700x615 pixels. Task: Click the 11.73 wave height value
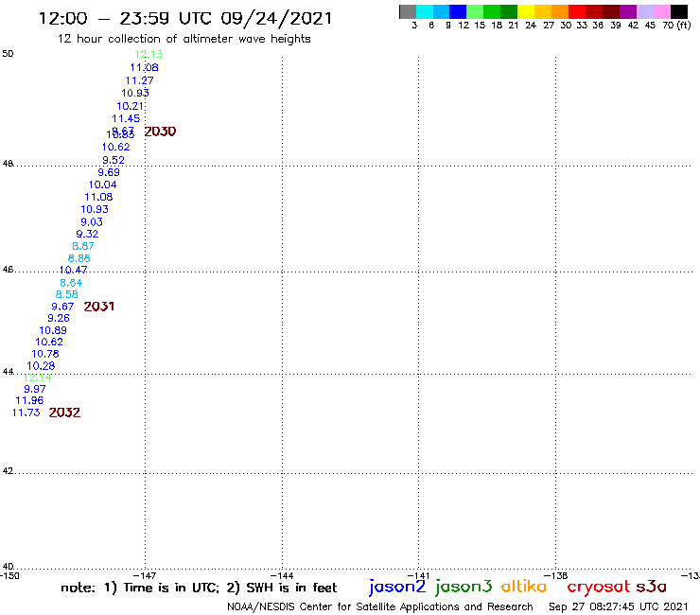26,413
